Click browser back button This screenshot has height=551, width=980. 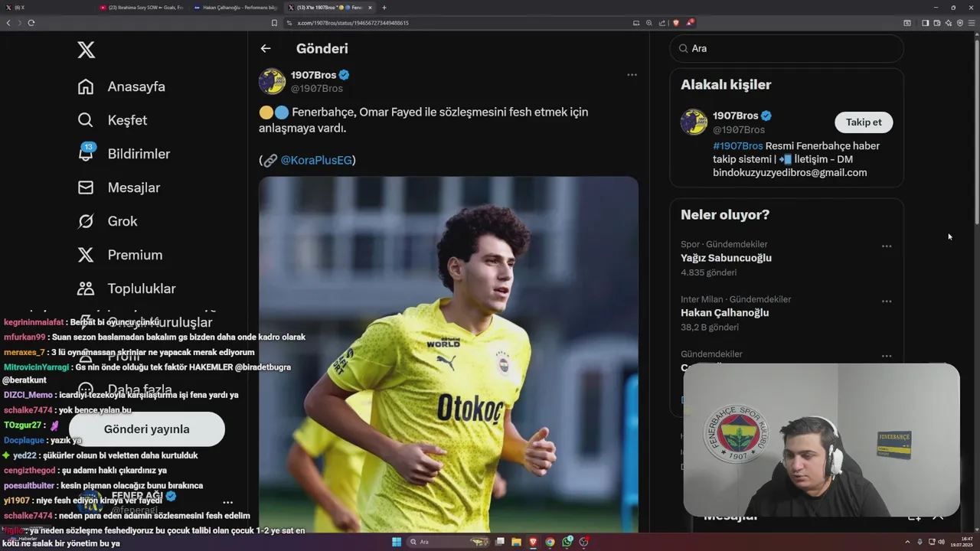click(x=8, y=23)
